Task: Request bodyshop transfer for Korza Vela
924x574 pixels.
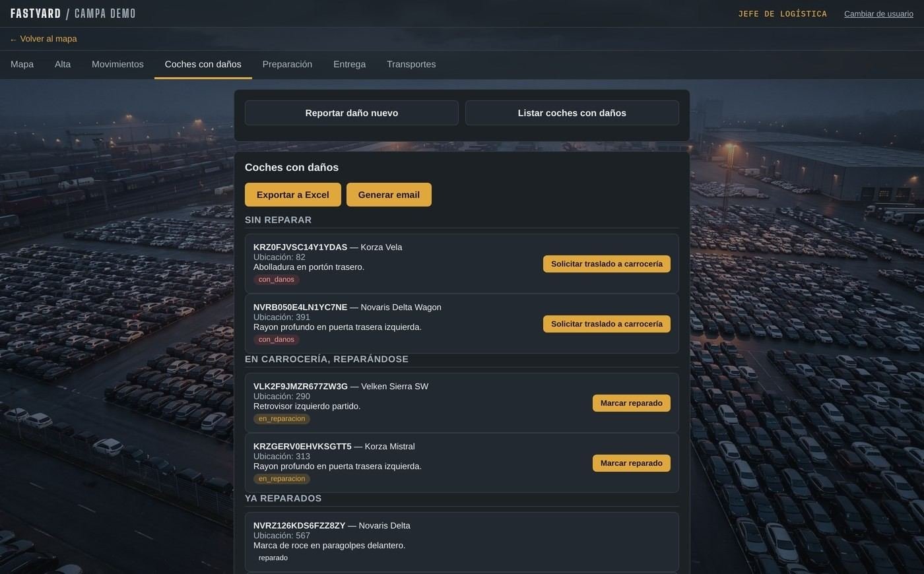Action: tap(607, 264)
